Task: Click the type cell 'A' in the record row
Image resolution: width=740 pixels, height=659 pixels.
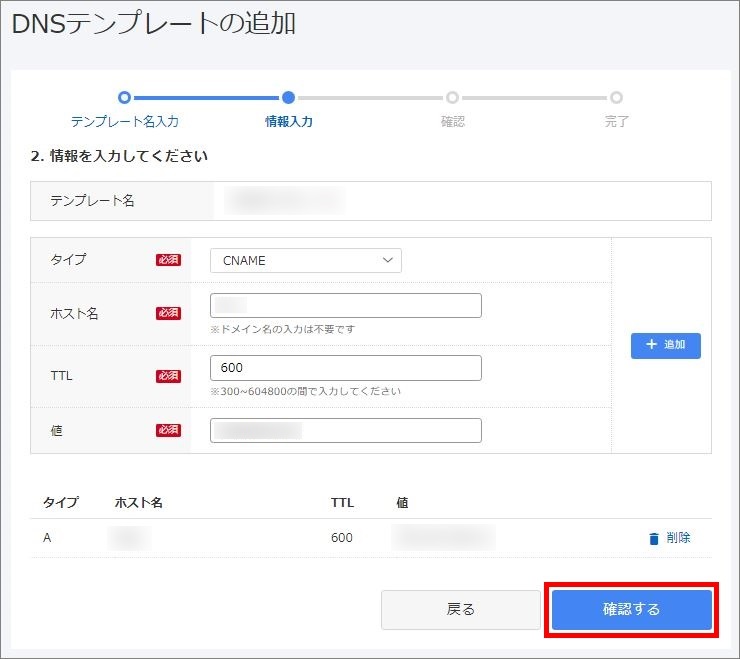Action: (47, 538)
